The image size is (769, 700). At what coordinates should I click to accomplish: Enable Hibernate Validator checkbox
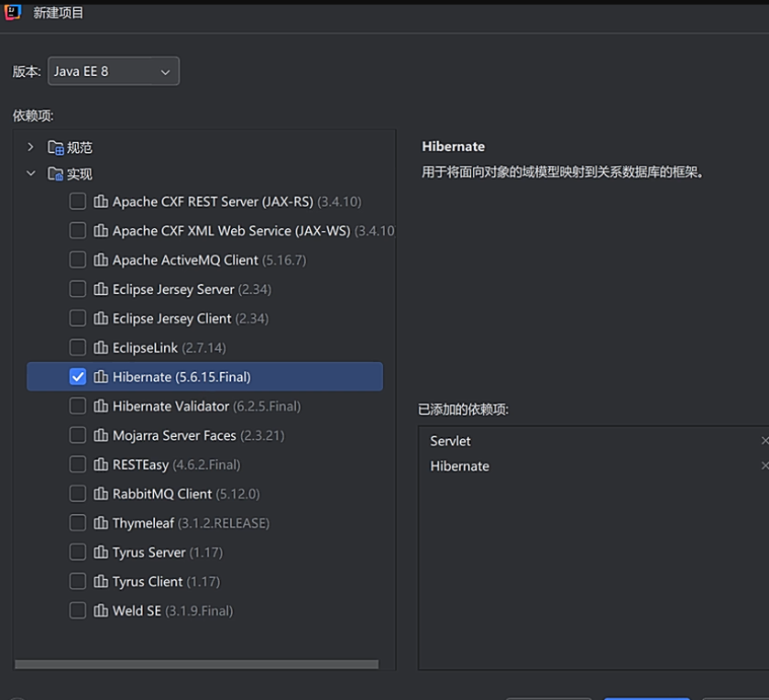pyautogui.click(x=78, y=406)
